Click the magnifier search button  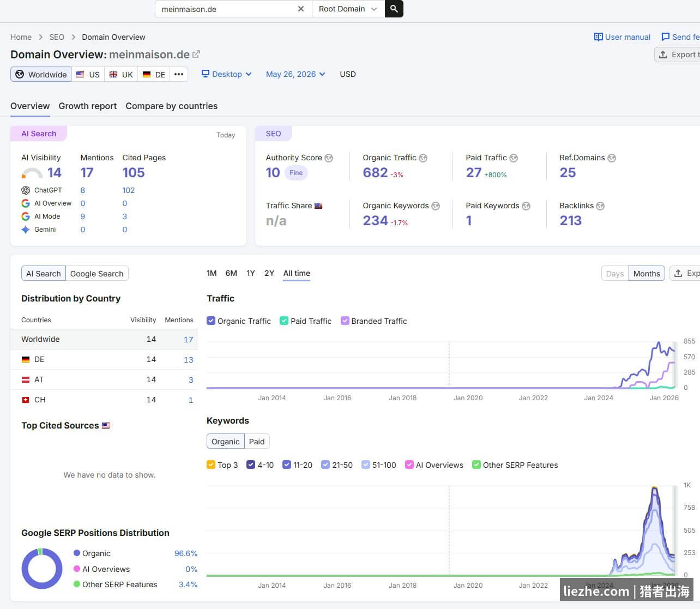pyautogui.click(x=394, y=9)
